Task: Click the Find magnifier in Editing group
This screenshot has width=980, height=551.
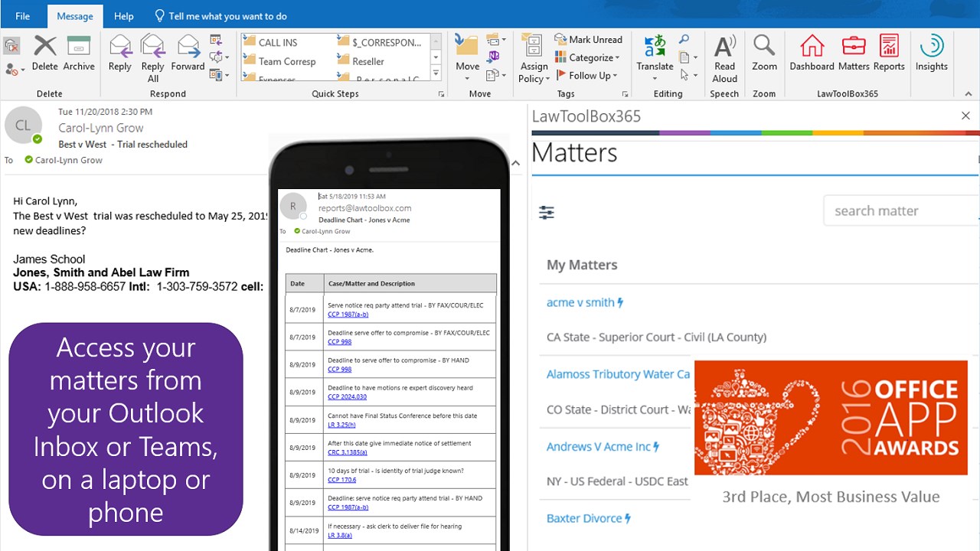Action: [x=684, y=40]
